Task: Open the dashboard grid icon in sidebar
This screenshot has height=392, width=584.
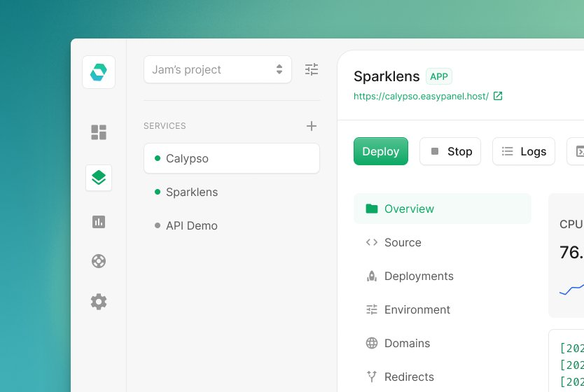Action: click(x=99, y=132)
